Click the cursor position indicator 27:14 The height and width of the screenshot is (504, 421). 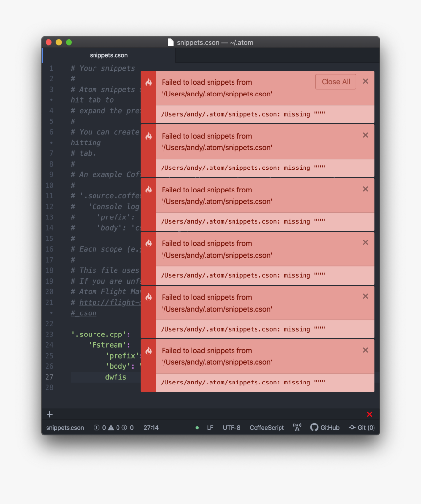click(x=151, y=427)
